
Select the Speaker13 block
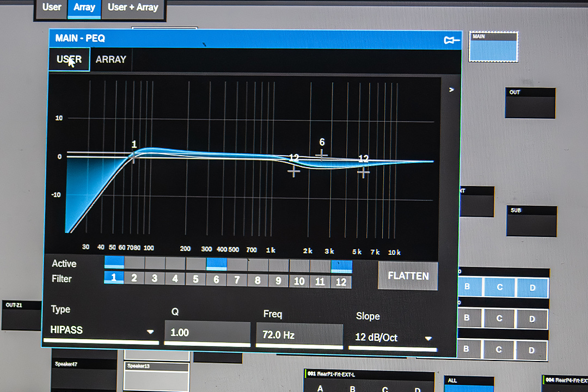point(156,376)
